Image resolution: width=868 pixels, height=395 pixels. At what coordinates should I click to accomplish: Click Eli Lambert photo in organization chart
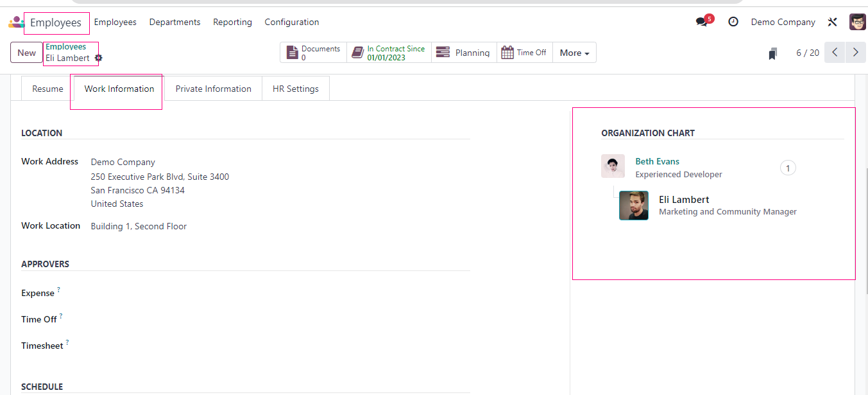point(634,206)
